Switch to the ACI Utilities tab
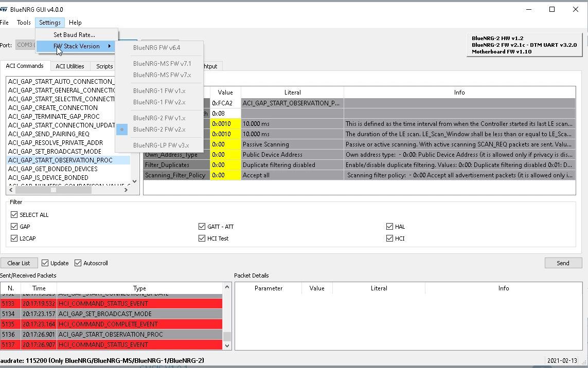 click(70, 66)
